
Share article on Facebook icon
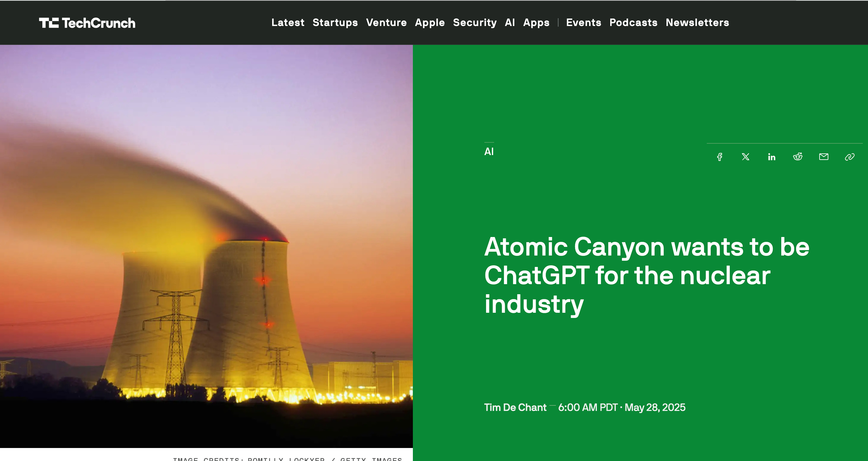[x=719, y=157]
